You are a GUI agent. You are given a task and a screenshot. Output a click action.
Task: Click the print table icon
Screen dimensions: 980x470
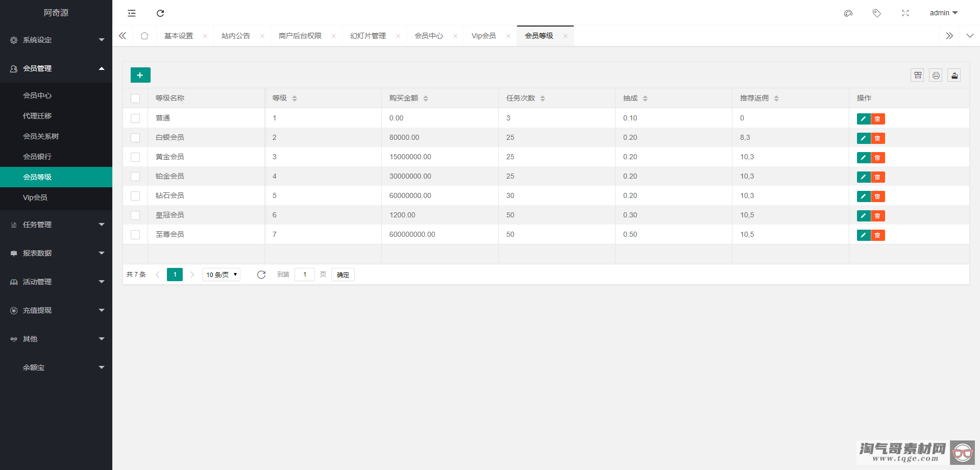(936, 76)
